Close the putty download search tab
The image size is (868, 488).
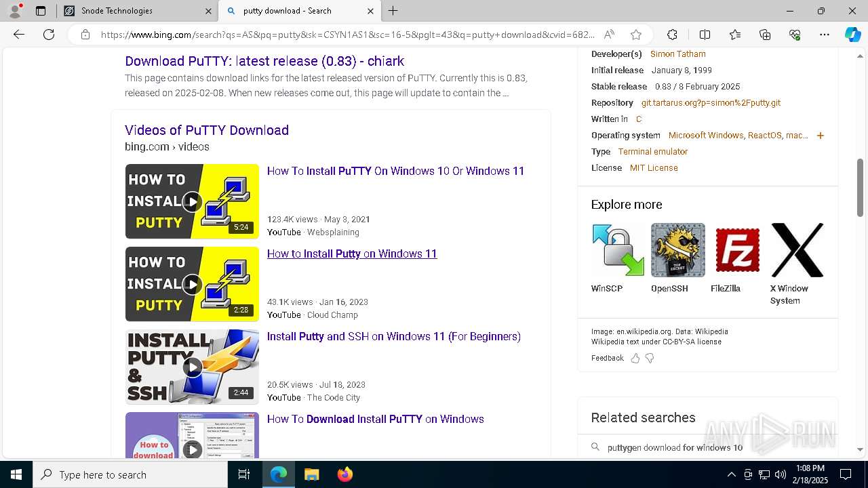[370, 11]
